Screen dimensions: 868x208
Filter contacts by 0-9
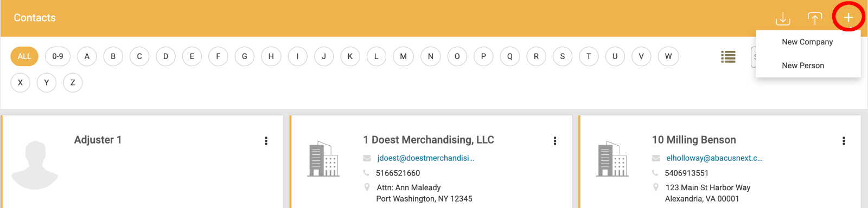pyautogui.click(x=58, y=56)
